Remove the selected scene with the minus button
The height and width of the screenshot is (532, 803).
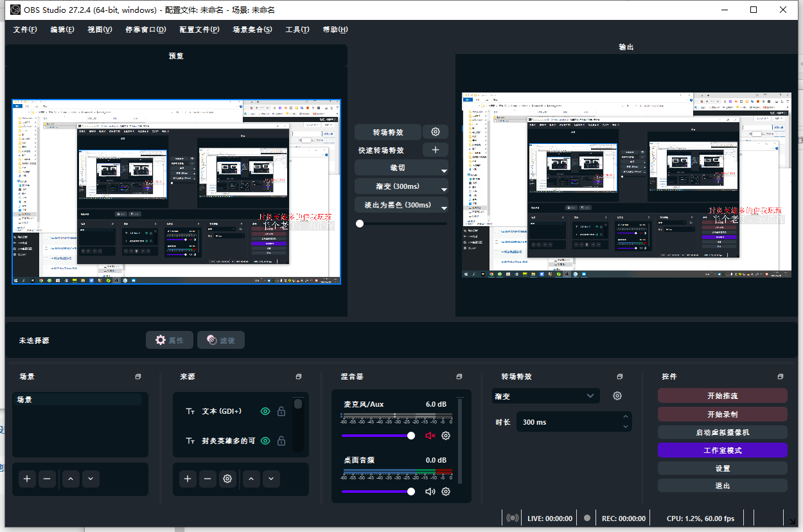click(x=46, y=479)
